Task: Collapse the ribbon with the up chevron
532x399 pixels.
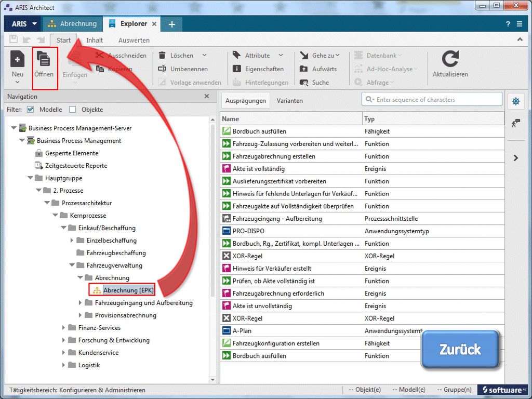Action: tap(520, 39)
